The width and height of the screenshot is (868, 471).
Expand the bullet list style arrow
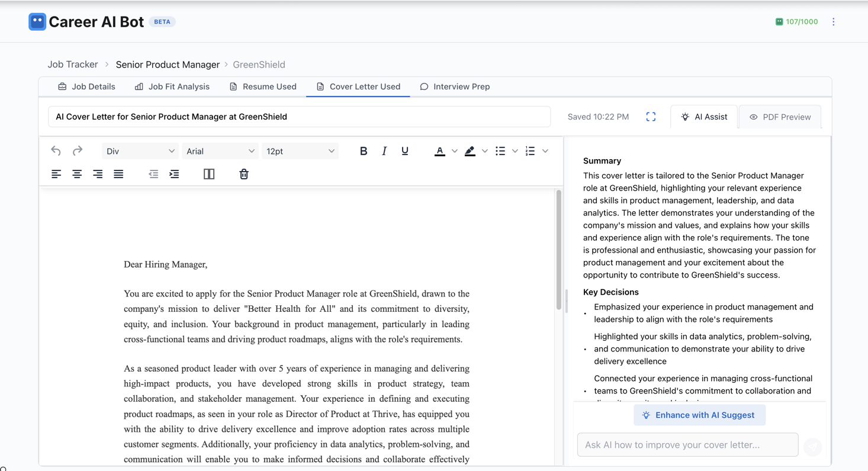point(515,151)
